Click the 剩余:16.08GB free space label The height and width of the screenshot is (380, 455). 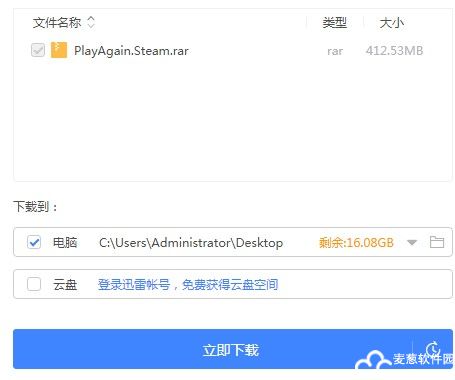click(356, 242)
